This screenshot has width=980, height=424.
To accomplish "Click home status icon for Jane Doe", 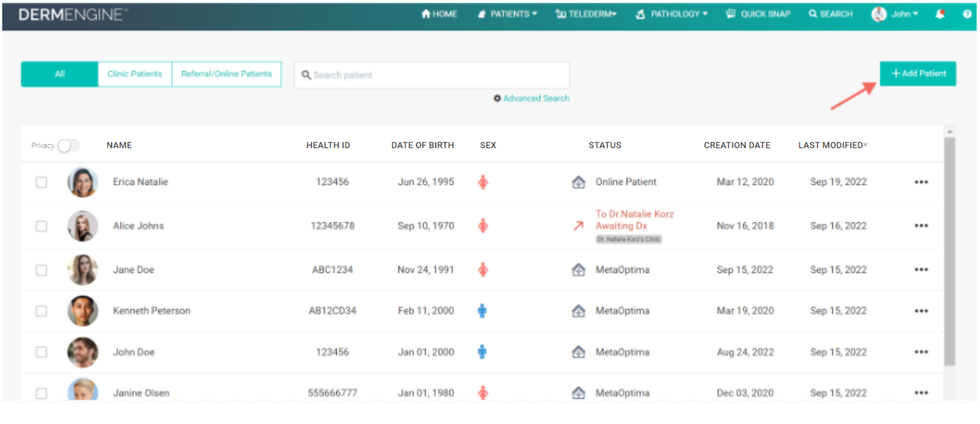I will tap(578, 270).
